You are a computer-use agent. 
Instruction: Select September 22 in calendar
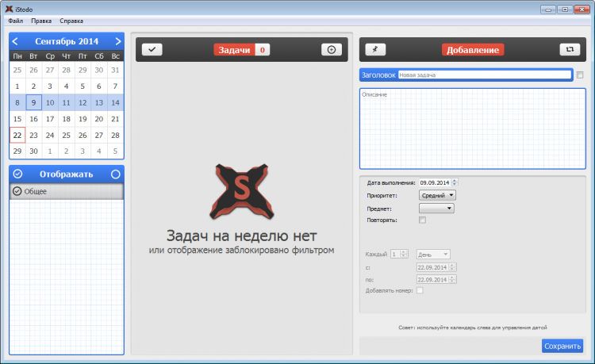pos(17,135)
